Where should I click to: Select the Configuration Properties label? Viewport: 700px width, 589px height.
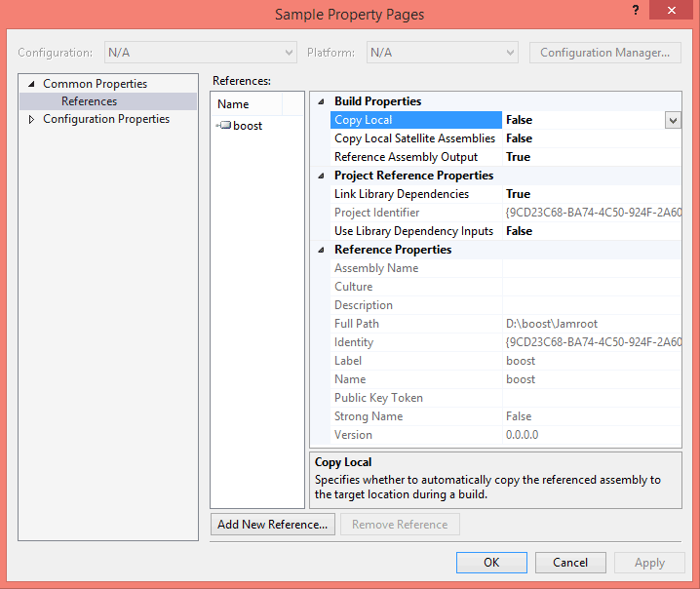pyautogui.click(x=106, y=119)
